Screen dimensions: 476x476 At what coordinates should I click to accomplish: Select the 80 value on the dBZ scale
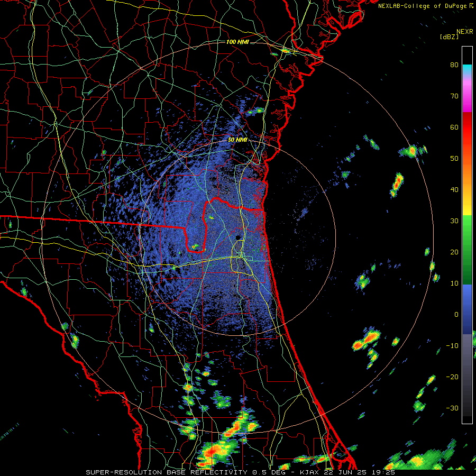tap(454, 65)
